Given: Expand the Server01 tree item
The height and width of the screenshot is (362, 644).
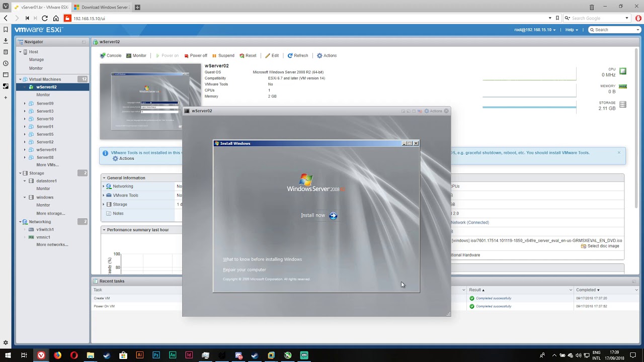Looking at the screenshot, I should pos(25,127).
